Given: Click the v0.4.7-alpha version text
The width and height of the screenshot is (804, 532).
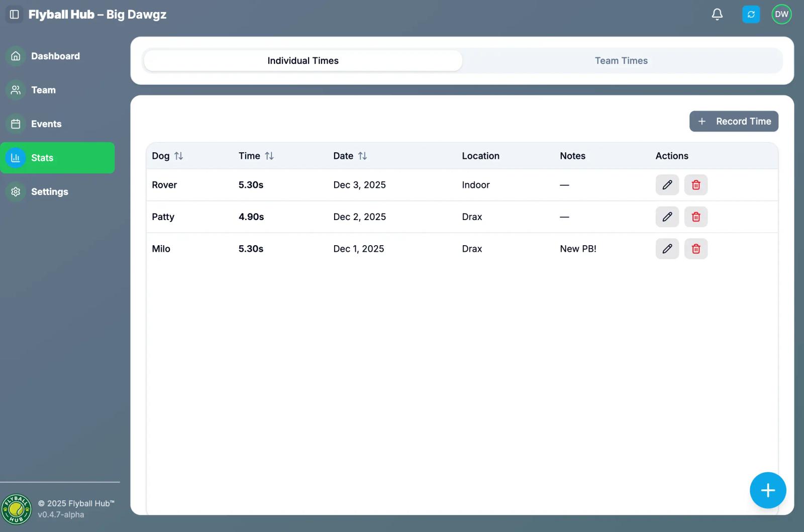Looking at the screenshot, I should click(x=61, y=515).
